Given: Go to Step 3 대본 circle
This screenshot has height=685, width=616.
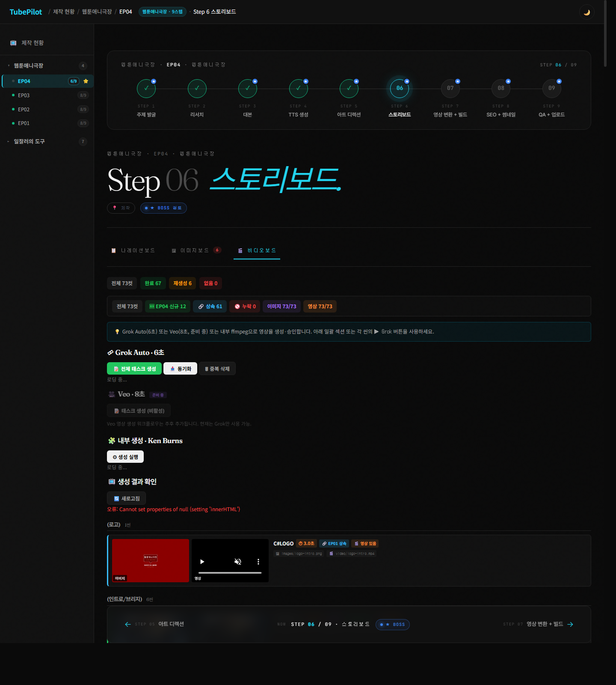Looking at the screenshot, I should [x=248, y=89].
